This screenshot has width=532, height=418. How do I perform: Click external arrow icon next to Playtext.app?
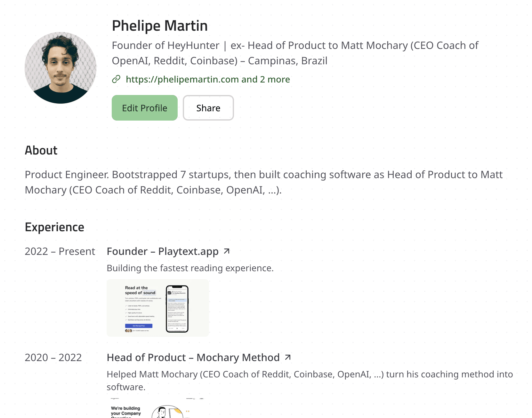227,251
